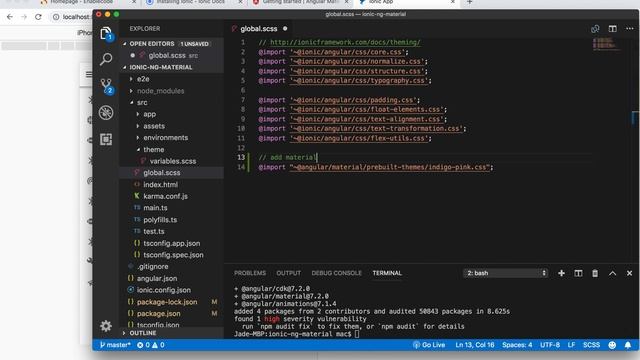Click the ionicframework theming link on line 1
The image size is (640, 360).
[345, 42]
